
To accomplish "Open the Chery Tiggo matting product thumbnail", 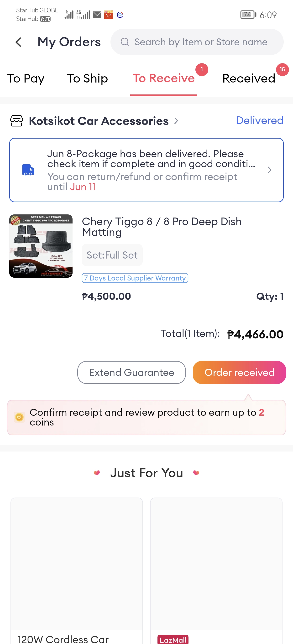I will click(x=41, y=246).
